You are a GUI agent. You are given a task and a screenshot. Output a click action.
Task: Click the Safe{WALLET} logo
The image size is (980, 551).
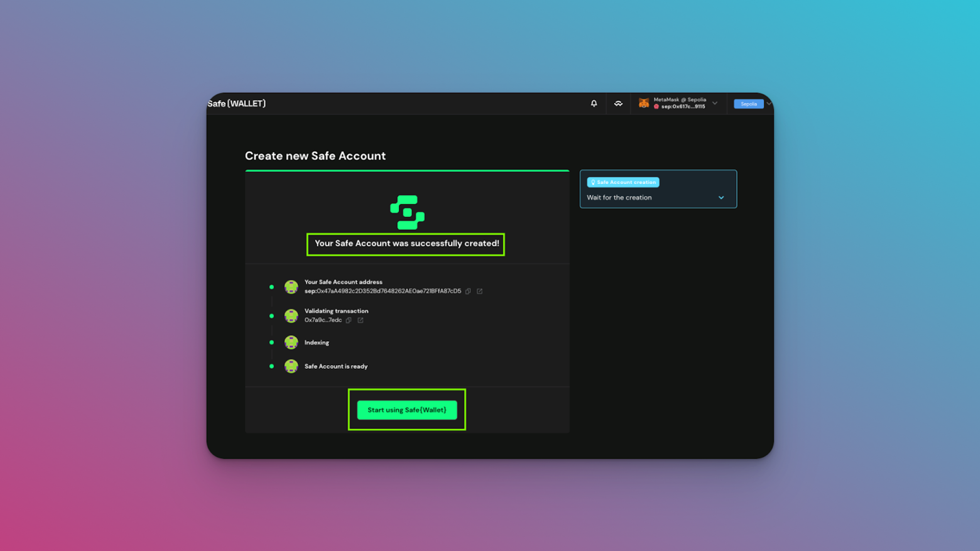[x=236, y=103]
